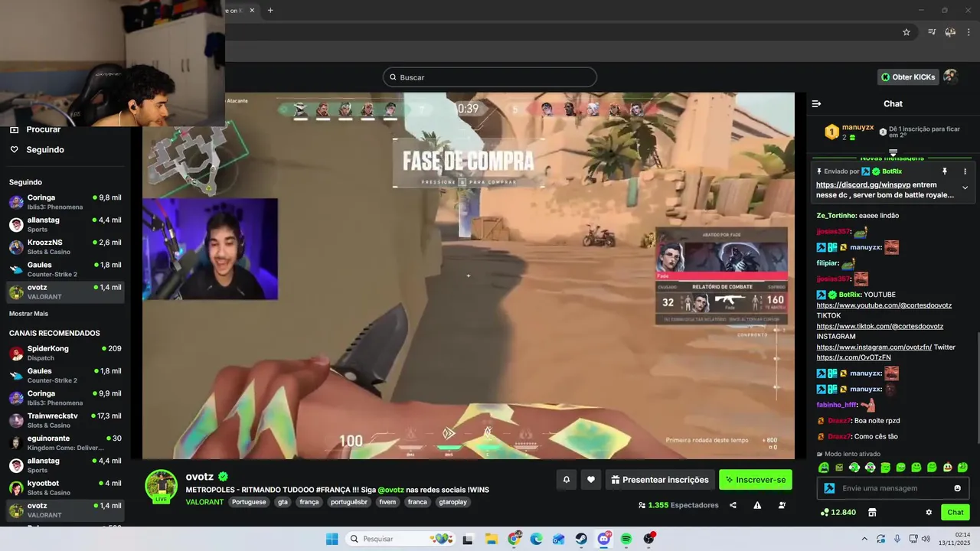Viewport: 980px width, 551px height.
Task: Open Discord from the taskbar
Action: tap(604, 539)
